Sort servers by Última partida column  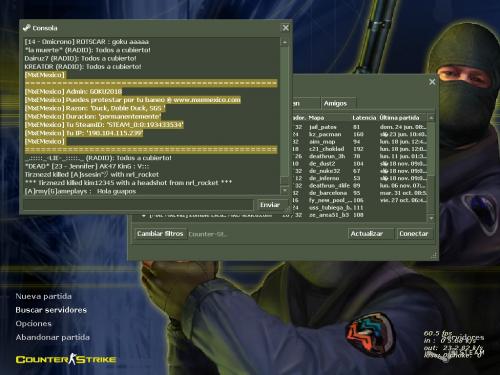tap(399, 118)
